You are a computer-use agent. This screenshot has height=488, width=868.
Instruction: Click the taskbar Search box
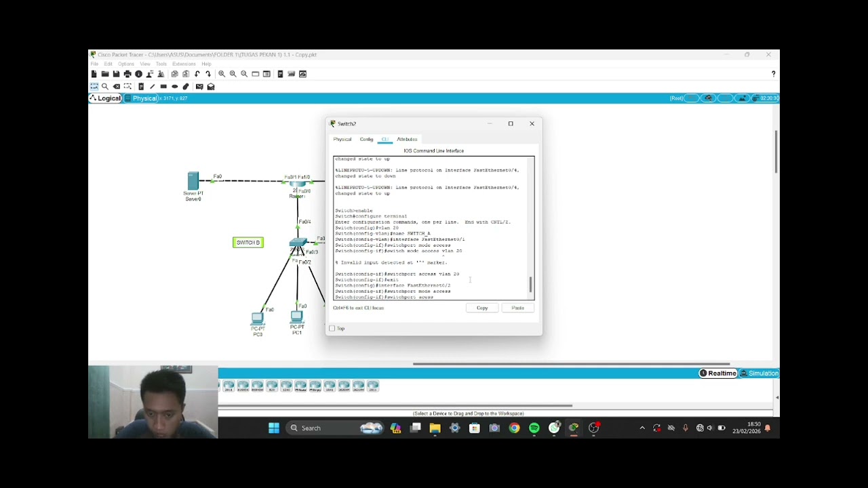(336, 428)
